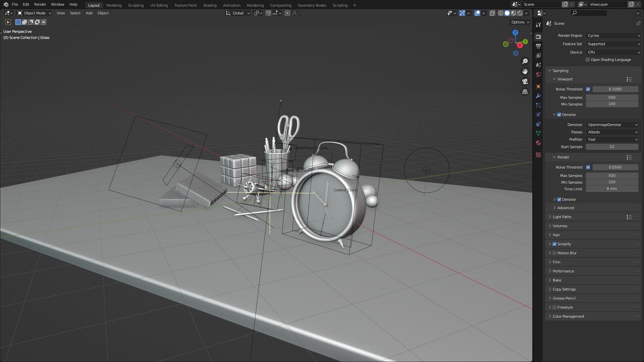Enable the Motion Blur checkbox

[554, 253]
